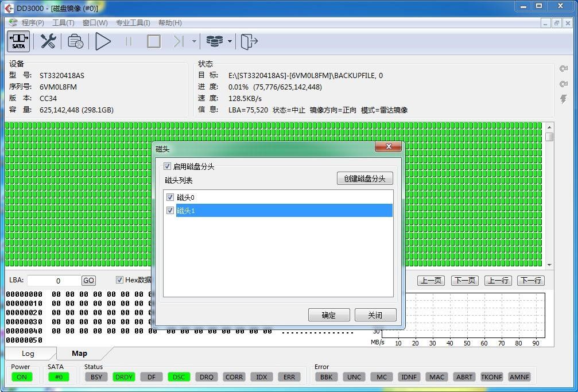Viewport: 578px width, 392px height.
Task: Toggle the Hex数据 checkbox
Action: pyautogui.click(x=119, y=280)
